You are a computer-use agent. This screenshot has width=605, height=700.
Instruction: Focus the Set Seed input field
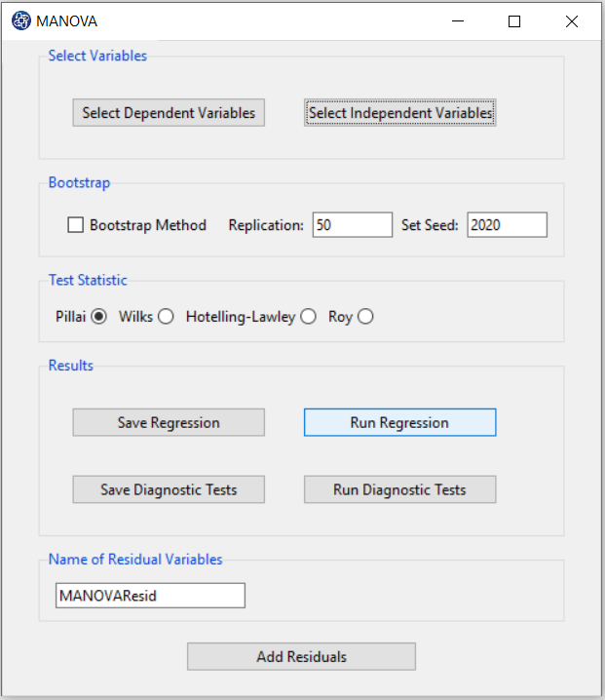(507, 224)
